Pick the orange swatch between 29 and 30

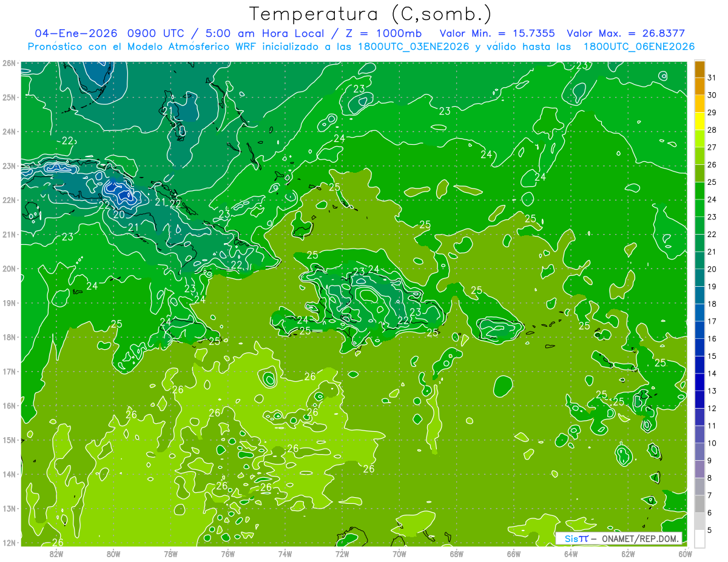point(699,104)
